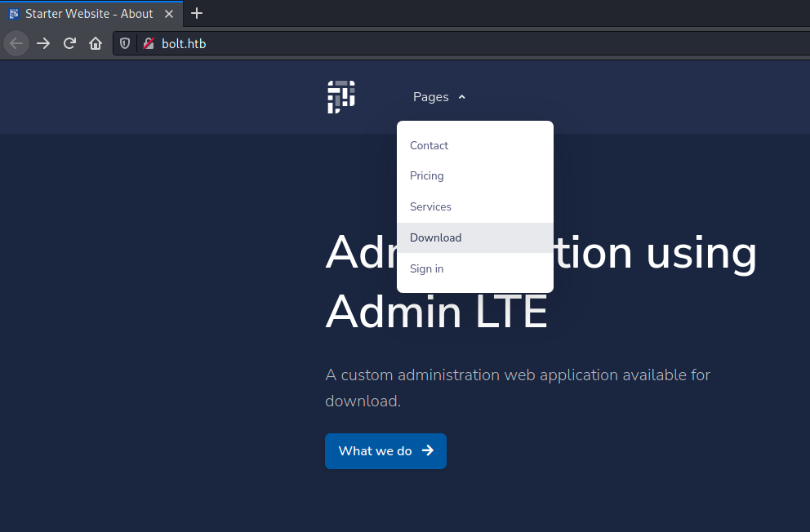Screen dimensions: 810x532
Task: Click the insecure connection padlock icon
Action: pos(149,44)
